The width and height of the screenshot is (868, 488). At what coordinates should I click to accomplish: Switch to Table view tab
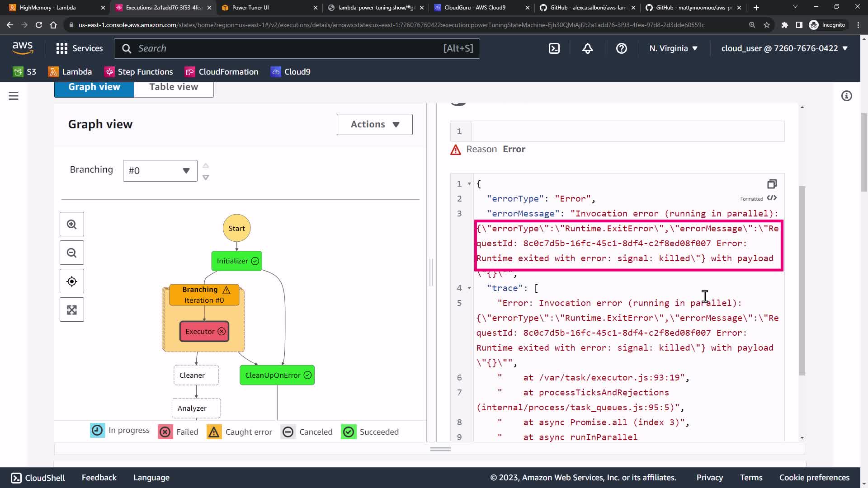pos(174,87)
